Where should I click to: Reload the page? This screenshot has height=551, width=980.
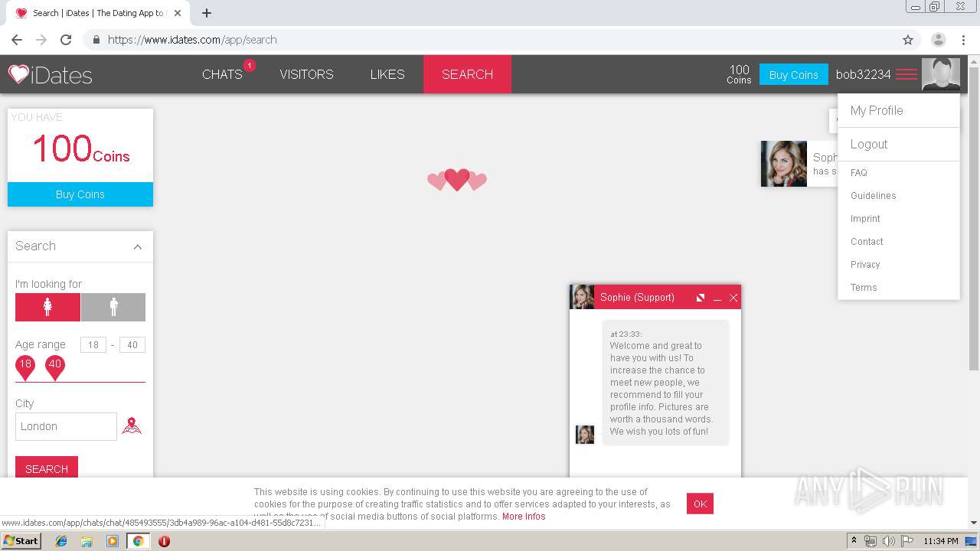66,40
